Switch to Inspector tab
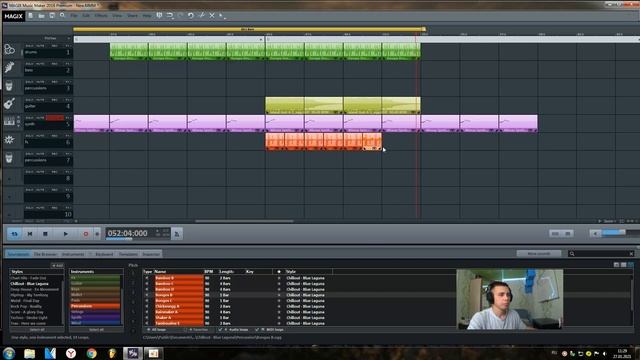The width and height of the screenshot is (640, 360). coord(151,254)
